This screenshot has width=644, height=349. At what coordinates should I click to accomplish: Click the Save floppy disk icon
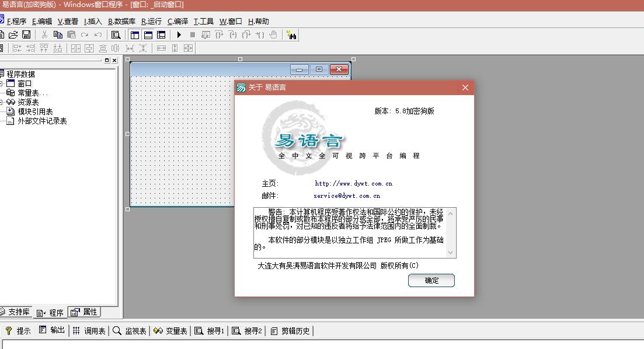[x=26, y=35]
